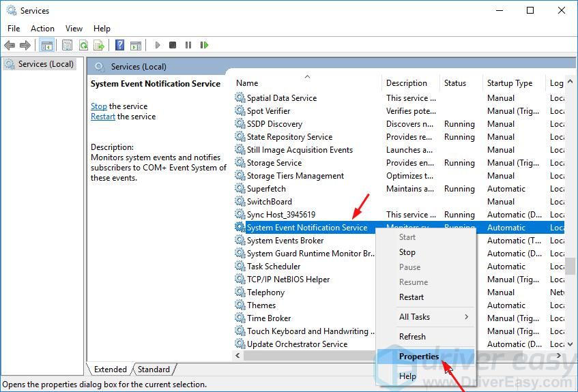Click the vertical scrollbar down arrow
The image size is (578, 392).
tap(570, 344)
